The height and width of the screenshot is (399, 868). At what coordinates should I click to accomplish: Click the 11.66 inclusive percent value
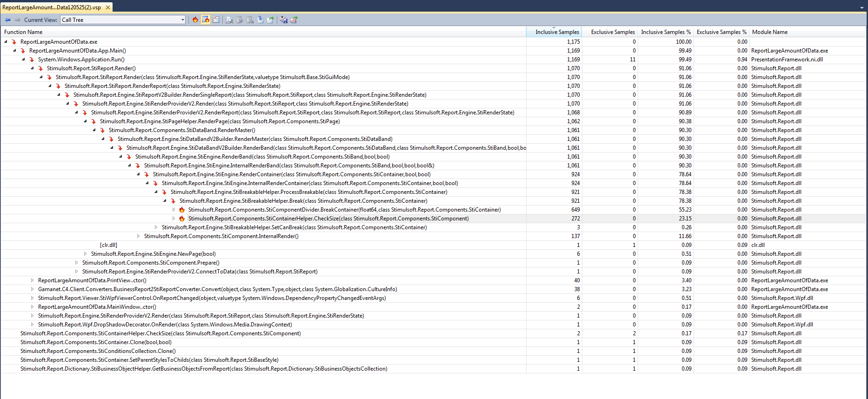(x=685, y=236)
